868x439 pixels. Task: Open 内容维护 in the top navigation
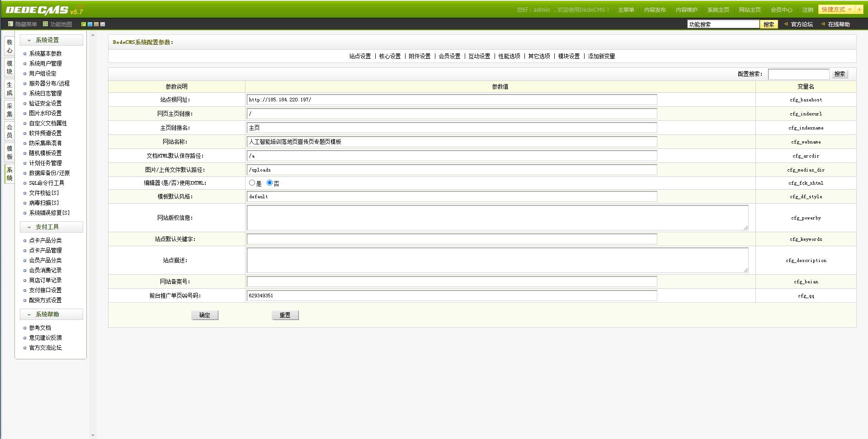click(687, 10)
